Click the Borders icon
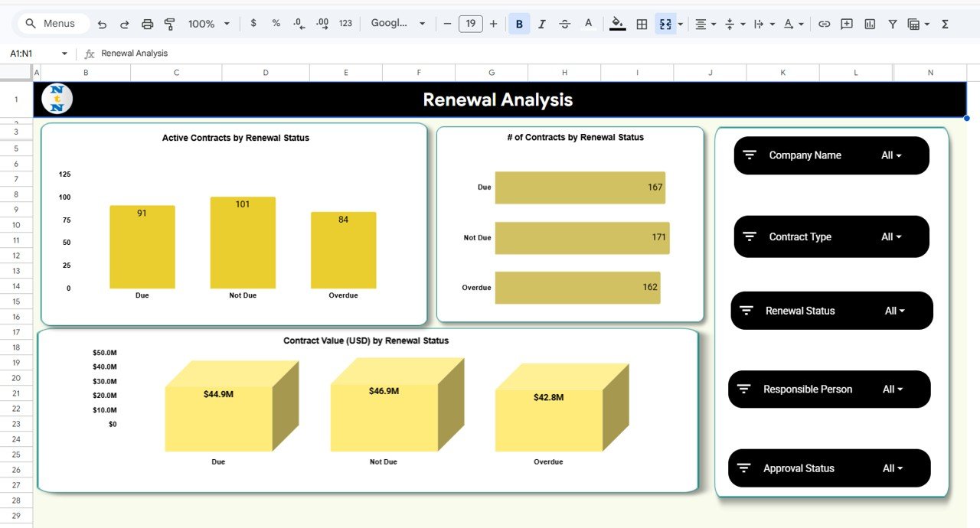980x528 pixels. tap(642, 24)
